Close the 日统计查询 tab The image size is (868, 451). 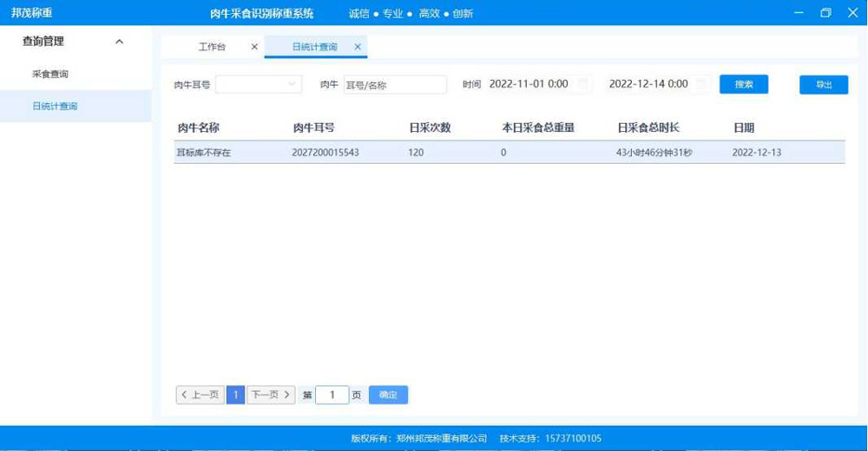(x=358, y=47)
